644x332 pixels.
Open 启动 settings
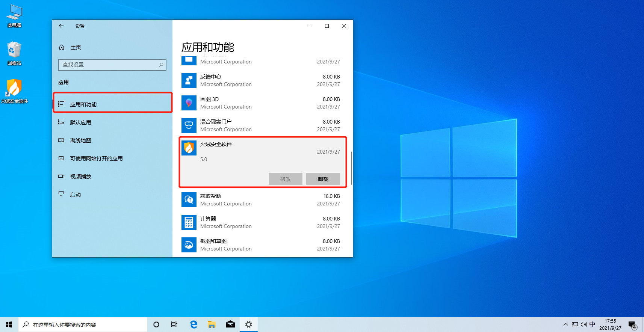pyautogui.click(x=112, y=194)
